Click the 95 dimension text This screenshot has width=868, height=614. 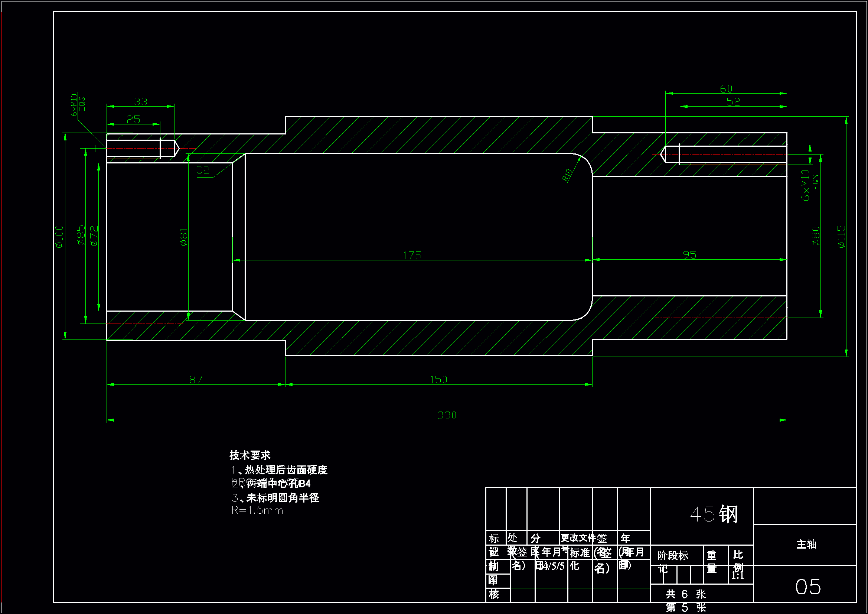pyautogui.click(x=689, y=254)
